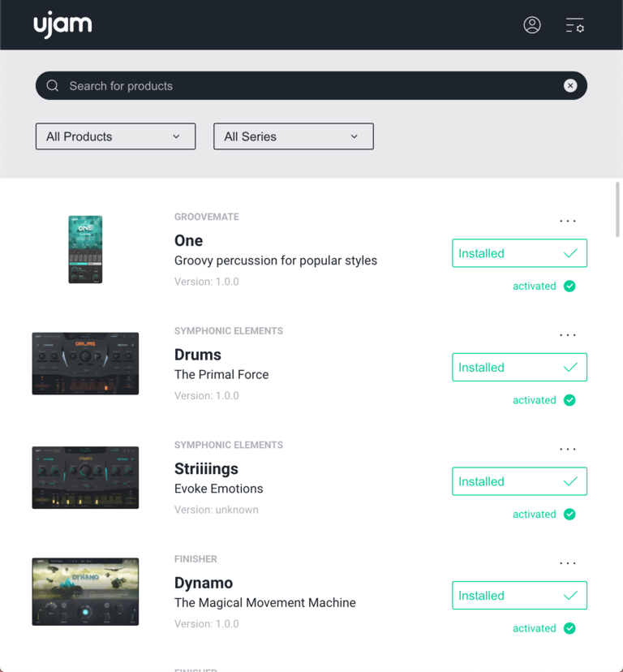Click the product list vertical scrollbar
Screen dimensions: 623x672
tap(617, 211)
